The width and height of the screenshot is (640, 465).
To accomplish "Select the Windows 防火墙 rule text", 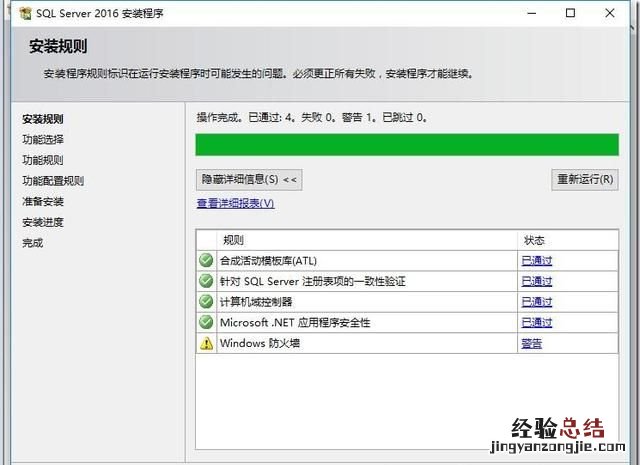I will 260,343.
